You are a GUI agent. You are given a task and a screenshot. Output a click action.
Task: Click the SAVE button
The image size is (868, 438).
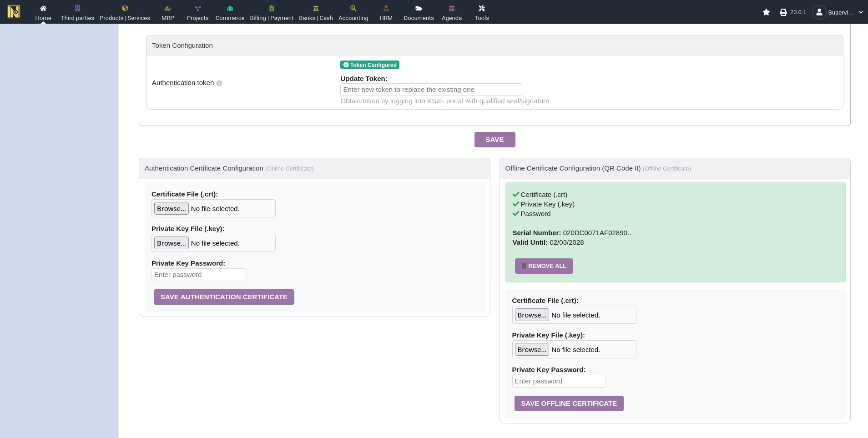(495, 140)
